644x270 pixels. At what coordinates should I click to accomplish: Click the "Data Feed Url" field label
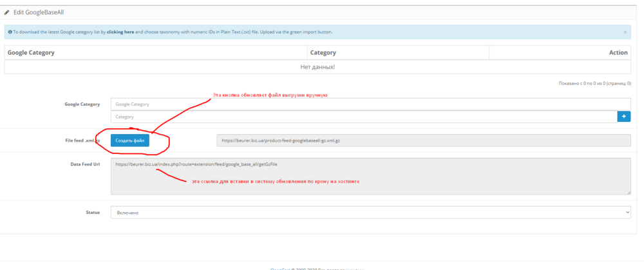(x=85, y=164)
